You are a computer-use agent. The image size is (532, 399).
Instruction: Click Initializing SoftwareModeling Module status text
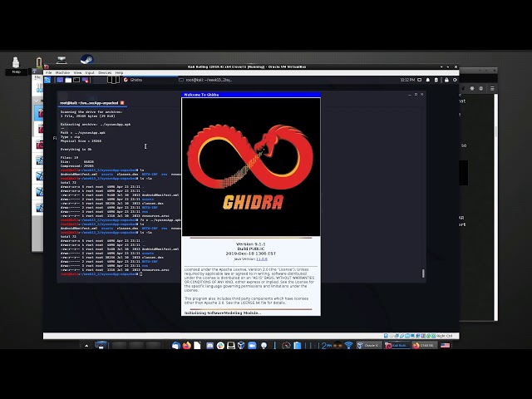223,313
